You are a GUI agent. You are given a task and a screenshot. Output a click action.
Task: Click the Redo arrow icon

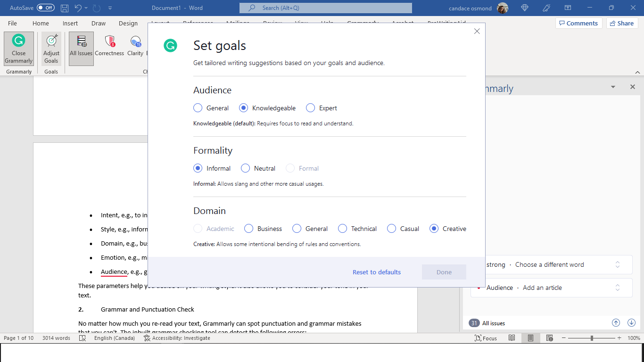(97, 8)
